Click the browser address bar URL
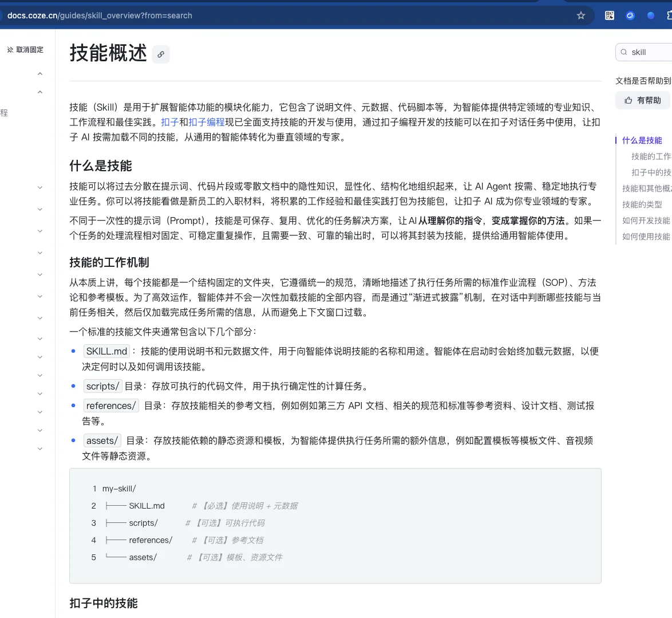The image size is (672, 618). [100, 16]
